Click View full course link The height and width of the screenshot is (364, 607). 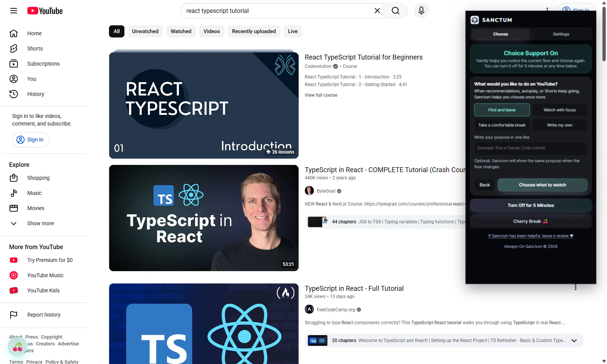tap(321, 95)
